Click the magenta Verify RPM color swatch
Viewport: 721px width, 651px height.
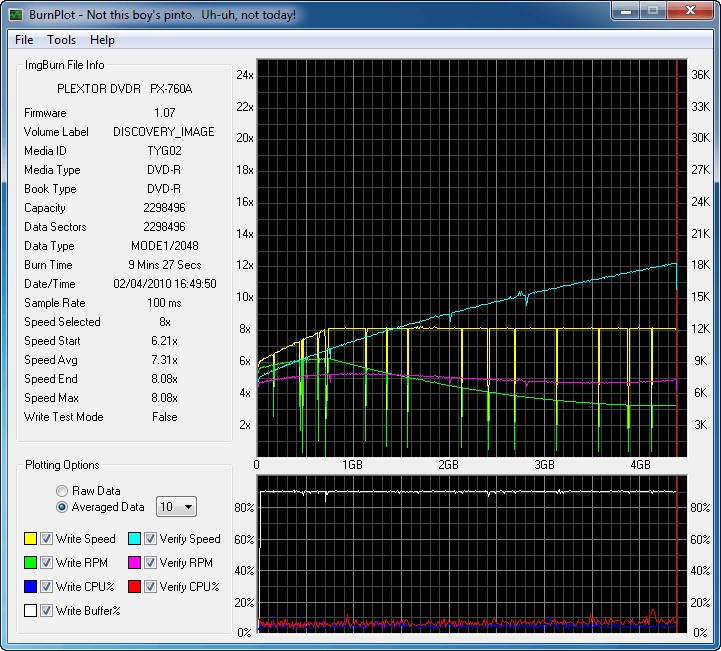coord(135,563)
